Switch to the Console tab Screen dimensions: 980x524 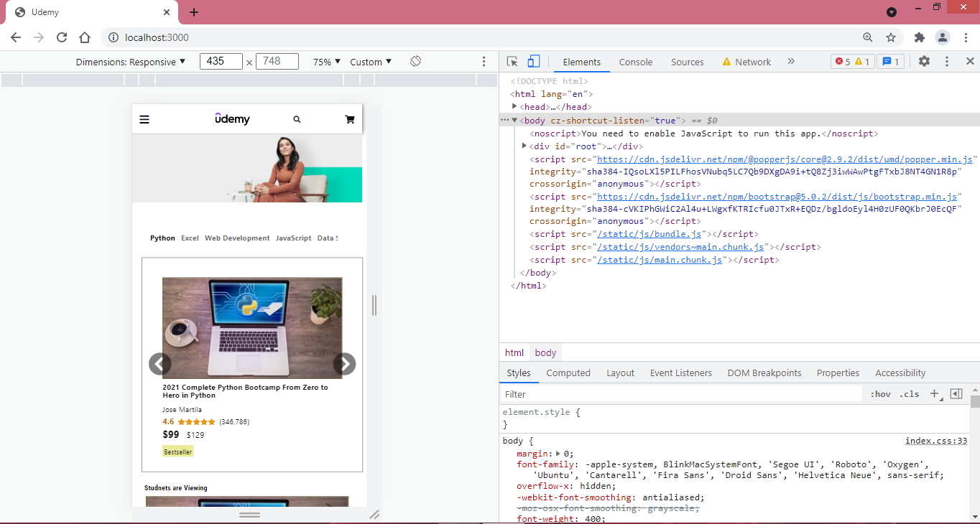(x=635, y=62)
